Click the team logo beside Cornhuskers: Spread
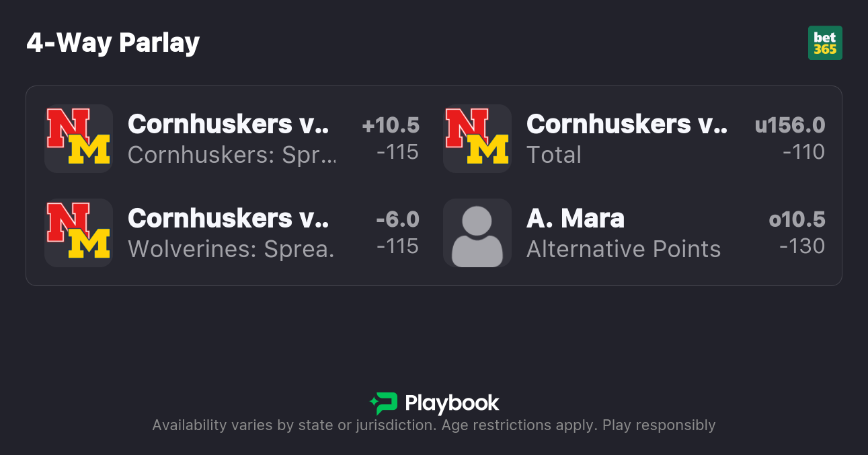The width and height of the screenshot is (868, 455). coord(78,139)
